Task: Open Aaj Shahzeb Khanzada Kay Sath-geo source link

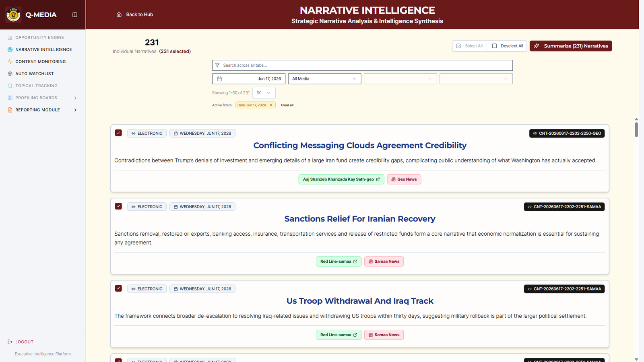Action: tap(341, 179)
